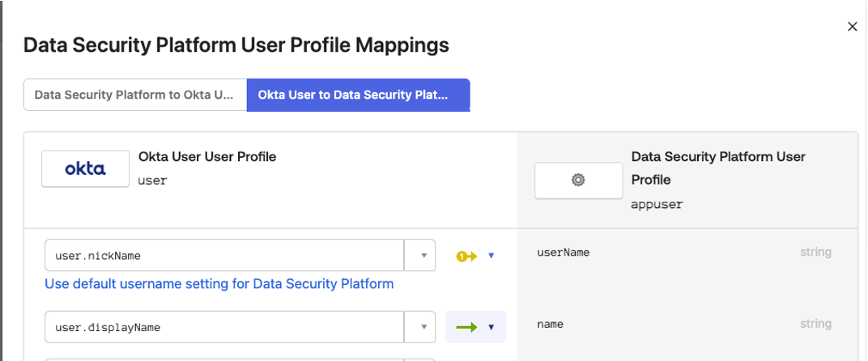Click the Data Security Platform User Profile heading
This screenshot has width=868, height=361.
pyautogui.click(x=718, y=168)
